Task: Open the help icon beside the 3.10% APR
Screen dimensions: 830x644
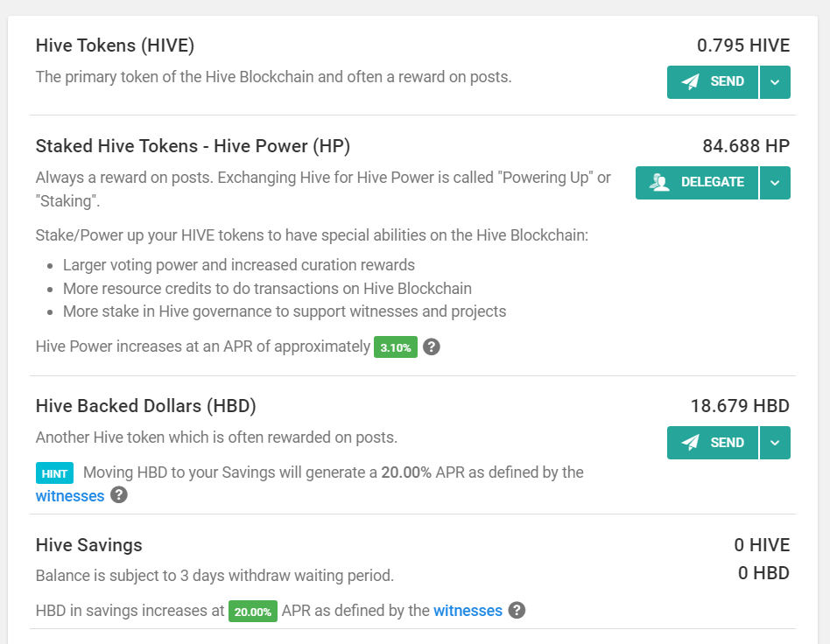Action: 432,346
